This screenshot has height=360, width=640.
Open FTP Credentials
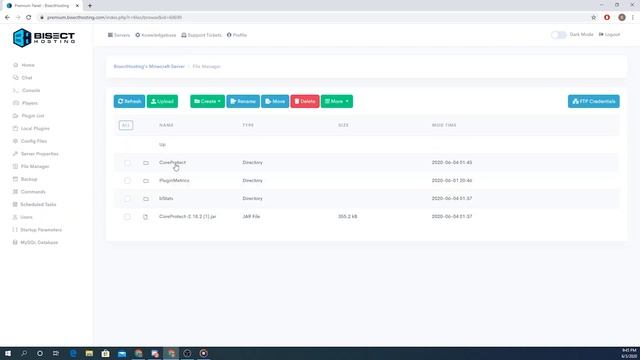(x=593, y=101)
